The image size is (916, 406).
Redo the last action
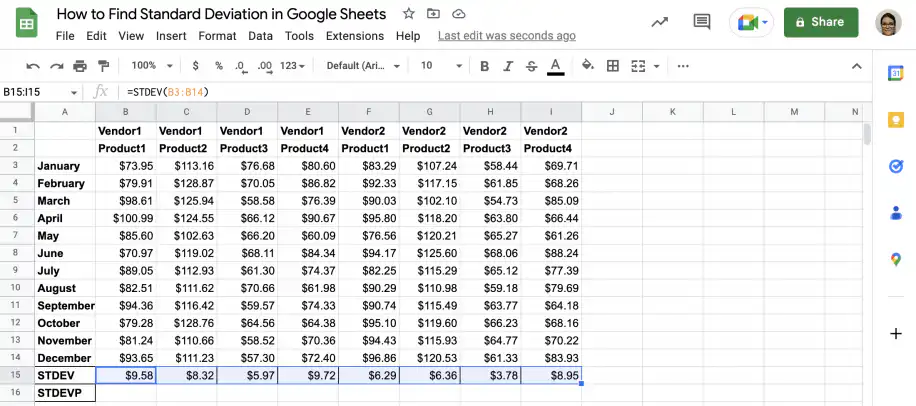point(57,66)
